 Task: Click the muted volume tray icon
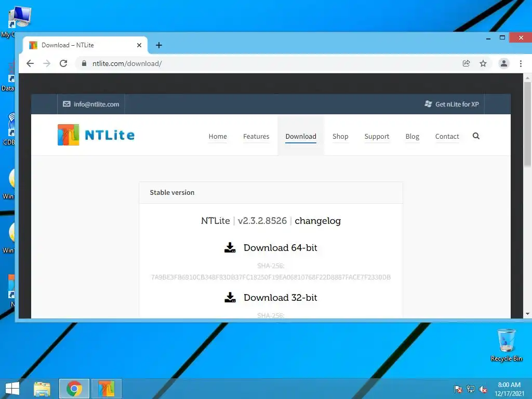click(x=483, y=389)
